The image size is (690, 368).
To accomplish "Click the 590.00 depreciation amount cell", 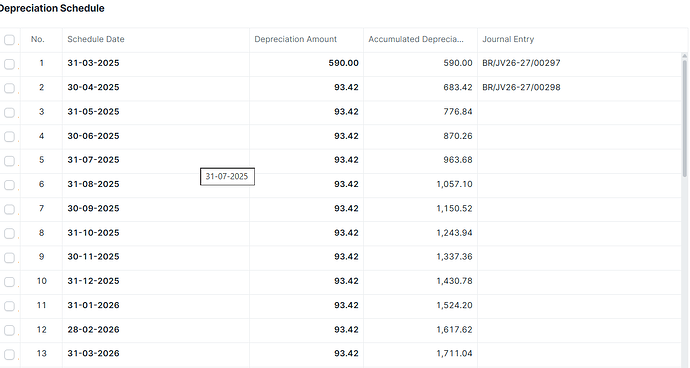I will click(306, 64).
